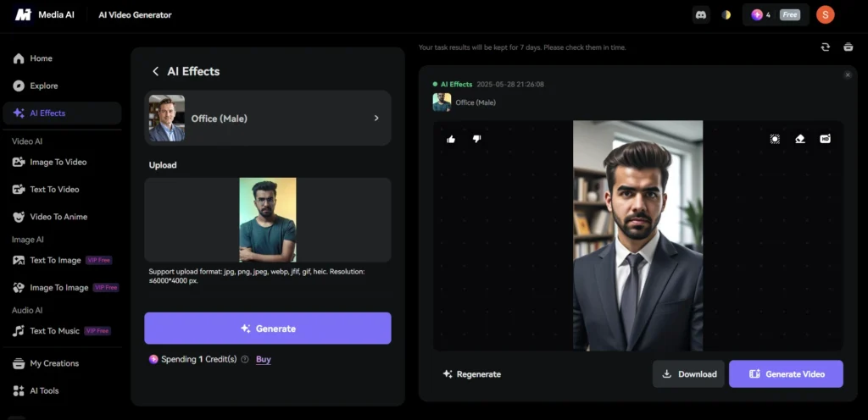The height and width of the screenshot is (420, 868).
Task: Click the HD upscale icon
Action: 825,139
